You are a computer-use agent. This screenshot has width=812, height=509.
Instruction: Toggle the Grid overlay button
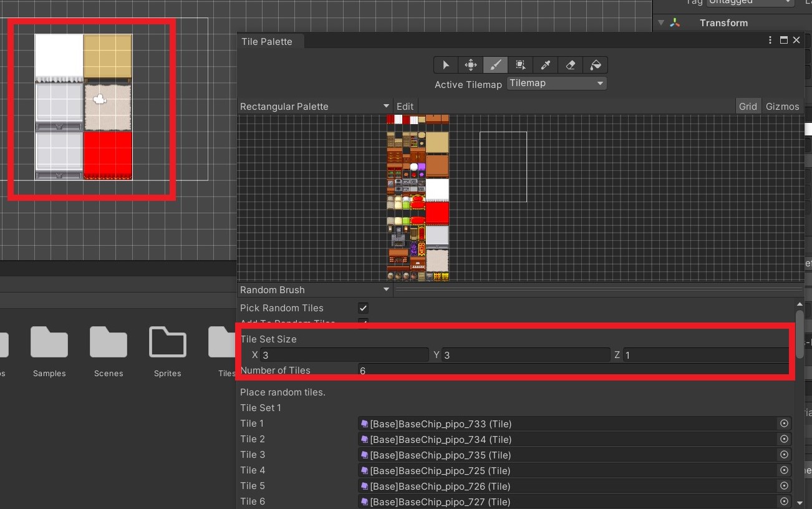tap(748, 106)
